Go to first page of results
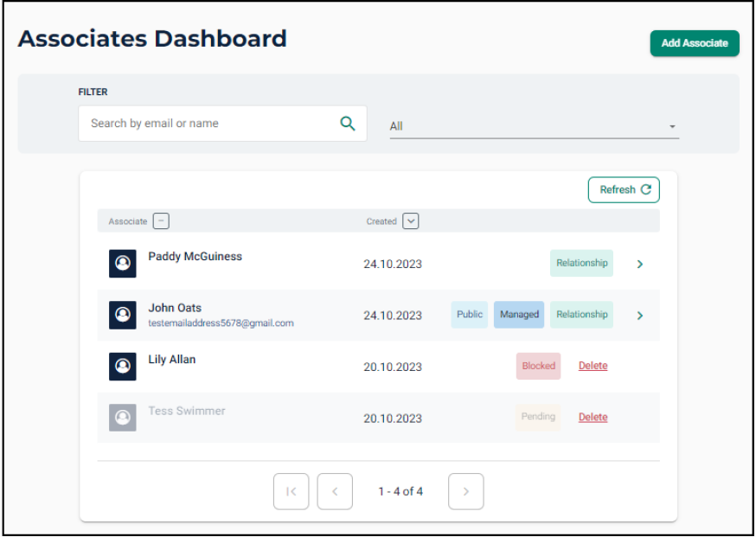This screenshot has width=756, height=537. pos(291,492)
